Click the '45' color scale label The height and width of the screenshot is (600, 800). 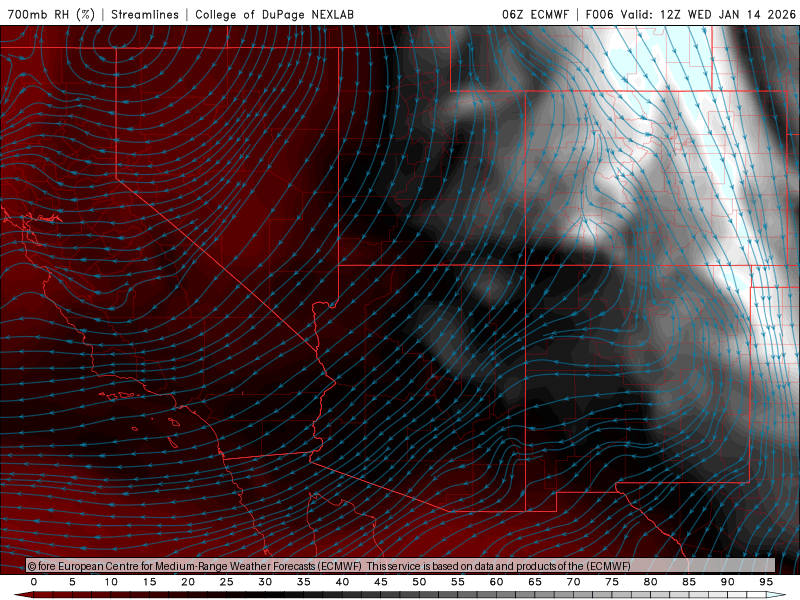click(381, 582)
